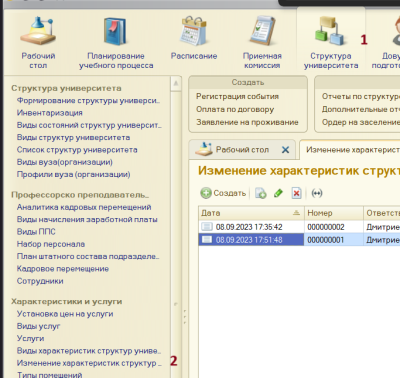Open Виды вуза(организации) link

tap(65, 162)
